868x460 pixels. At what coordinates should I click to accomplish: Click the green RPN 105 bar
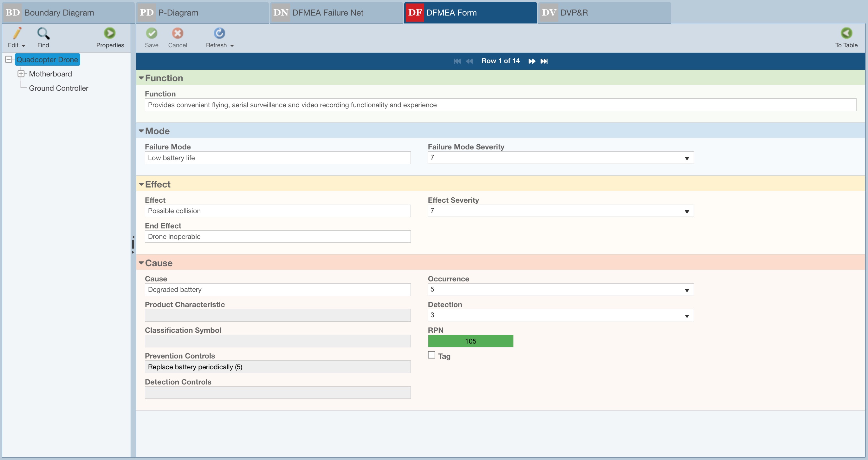pos(470,341)
